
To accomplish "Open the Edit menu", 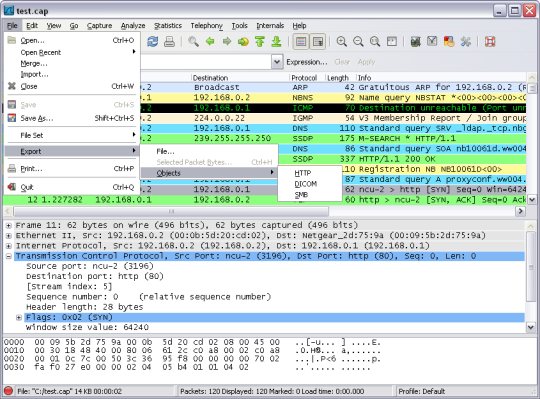I will (32, 25).
